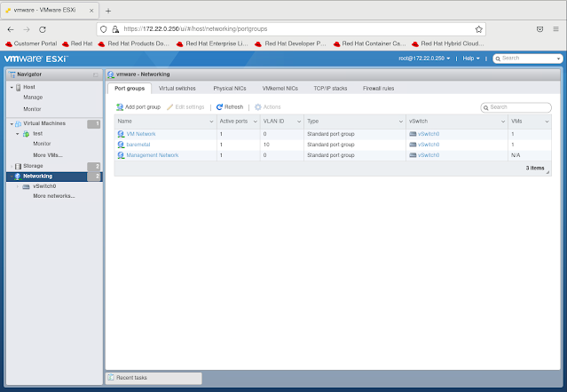
Task: Switch to the VMkernel NICs tab
Action: (x=280, y=89)
